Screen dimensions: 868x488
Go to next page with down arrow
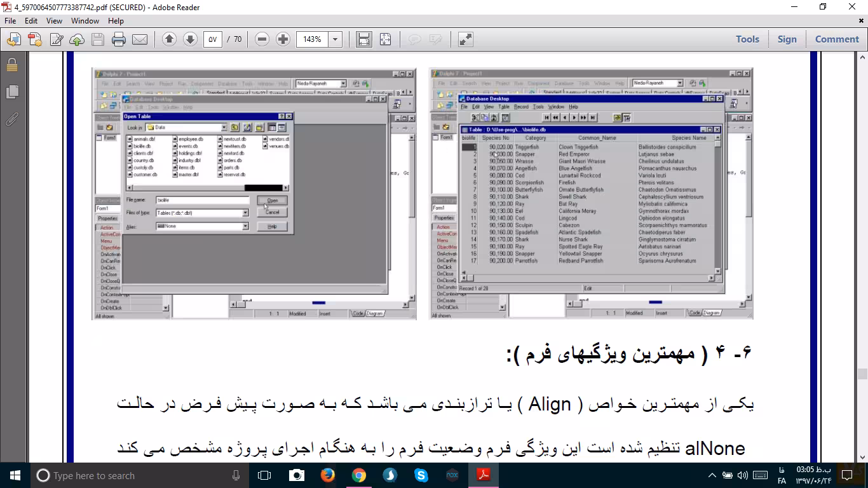[x=190, y=39]
